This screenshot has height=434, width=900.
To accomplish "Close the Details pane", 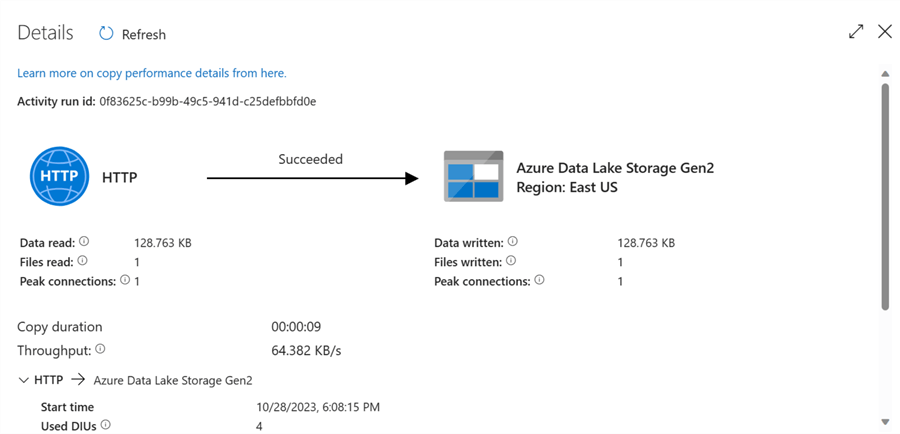I will coord(885,32).
